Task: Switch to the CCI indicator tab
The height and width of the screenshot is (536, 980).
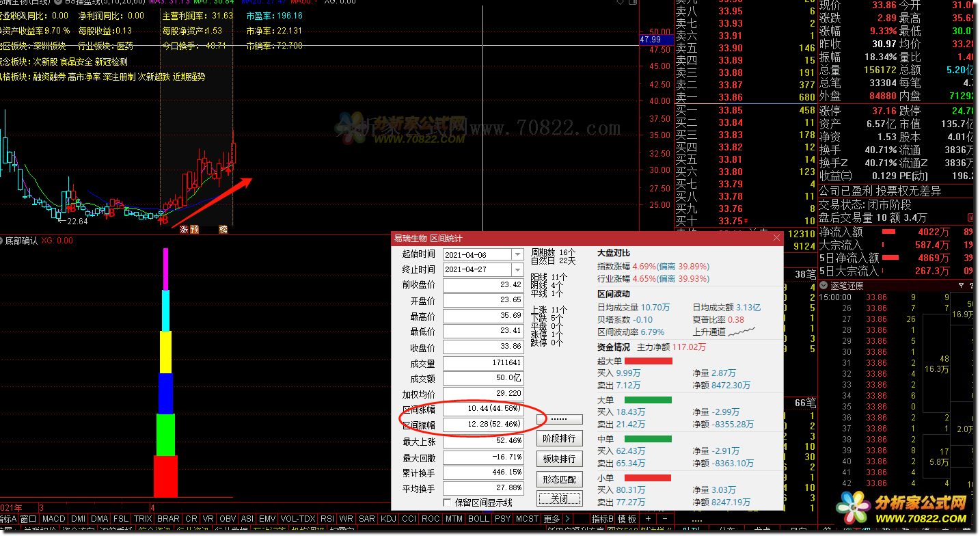Action: [x=409, y=519]
